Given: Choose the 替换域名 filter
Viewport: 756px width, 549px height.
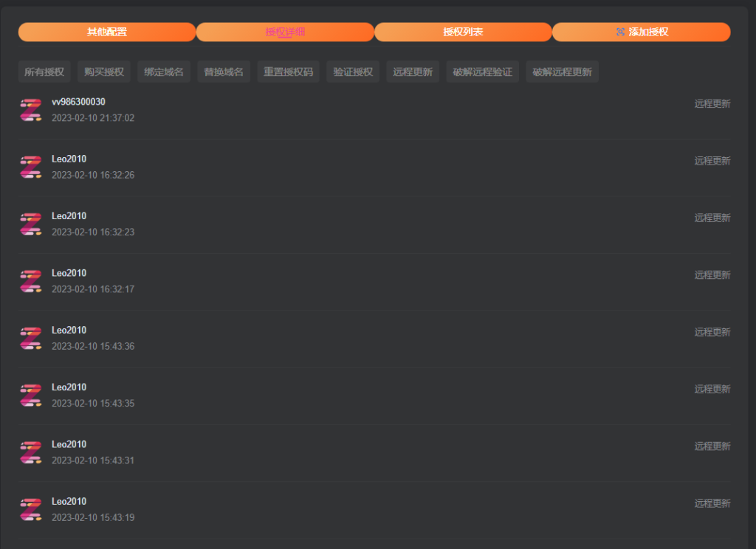Looking at the screenshot, I should coord(224,72).
